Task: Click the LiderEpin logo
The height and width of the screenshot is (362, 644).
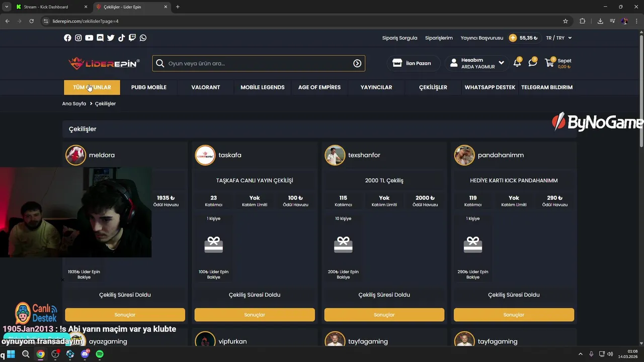Action: (x=104, y=63)
